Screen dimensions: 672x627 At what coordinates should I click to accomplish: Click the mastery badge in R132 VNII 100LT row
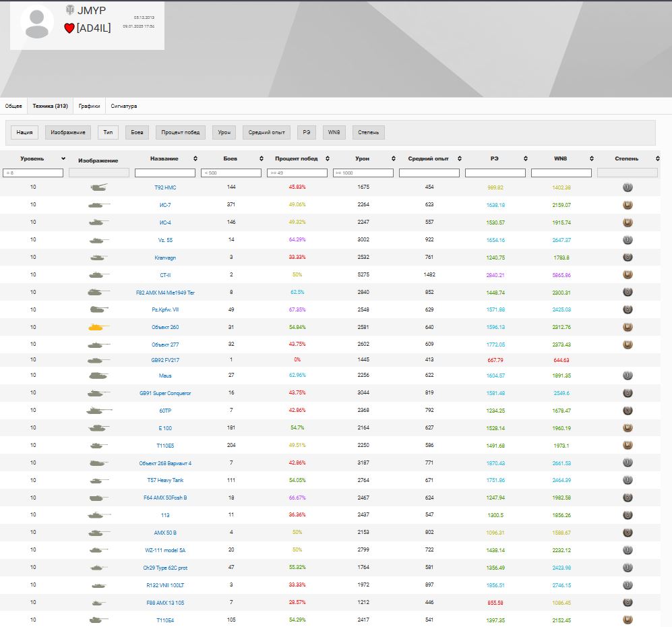click(628, 585)
